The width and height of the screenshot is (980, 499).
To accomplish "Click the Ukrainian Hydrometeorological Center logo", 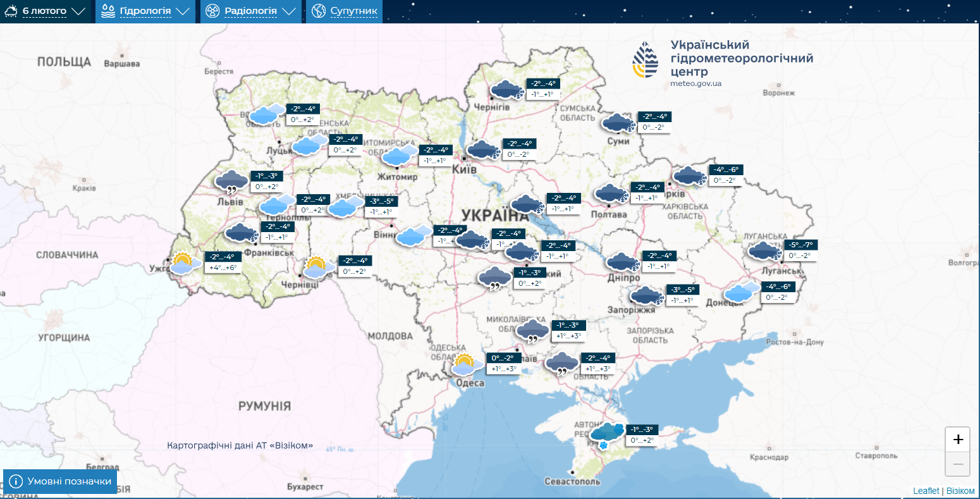I will pos(646,60).
